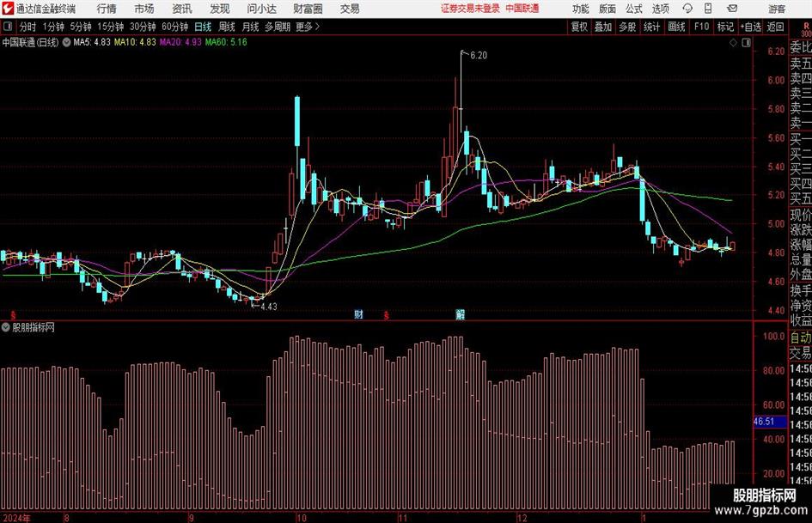Click the blue 46.51 indicator value
The width and height of the screenshot is (812, 523).
tap(764, 422)
